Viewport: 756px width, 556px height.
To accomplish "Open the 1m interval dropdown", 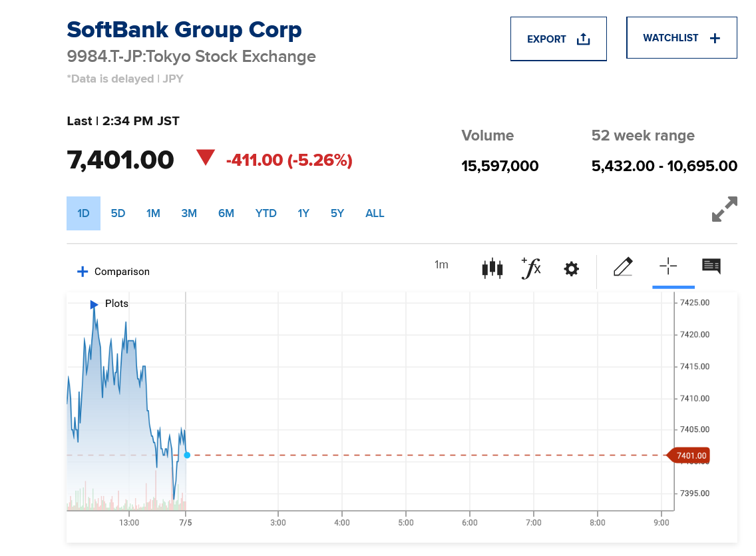I will (441, 265).
